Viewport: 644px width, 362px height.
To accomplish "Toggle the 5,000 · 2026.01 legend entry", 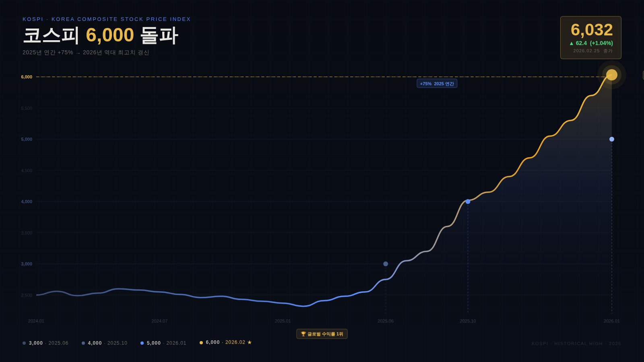I will 163,343.
